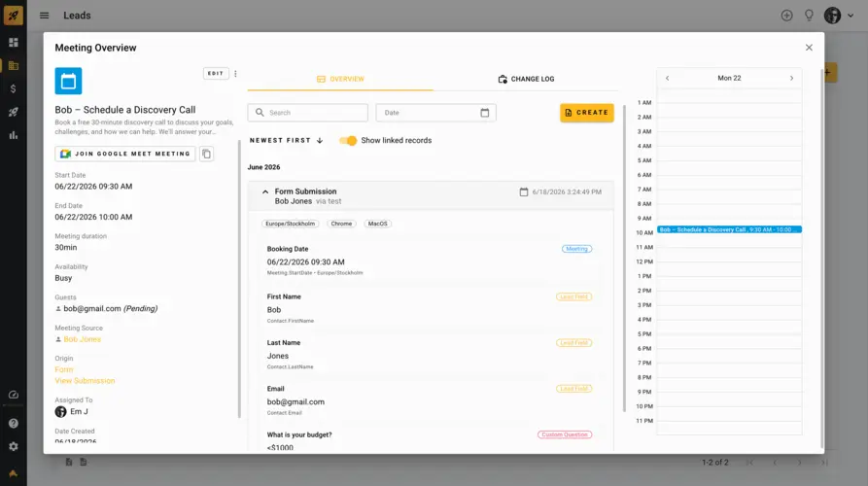Copy the meeting link icon
Viewport: 868px width, 486px height.
[x=206, y=154]
